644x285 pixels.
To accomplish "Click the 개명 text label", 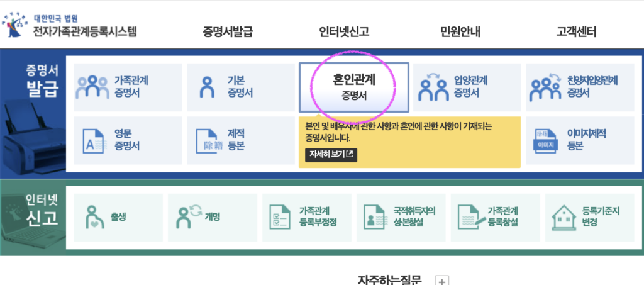I will [x=213, y=217].
